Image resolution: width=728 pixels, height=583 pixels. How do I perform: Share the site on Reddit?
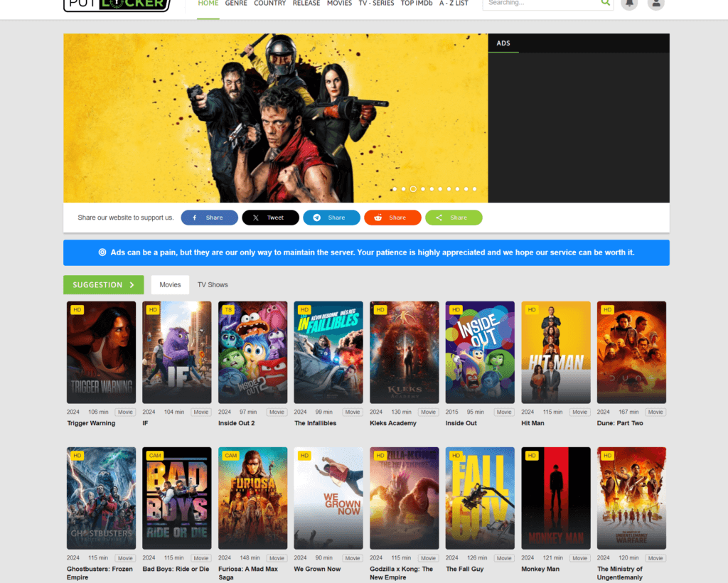(x=392, y=218)
